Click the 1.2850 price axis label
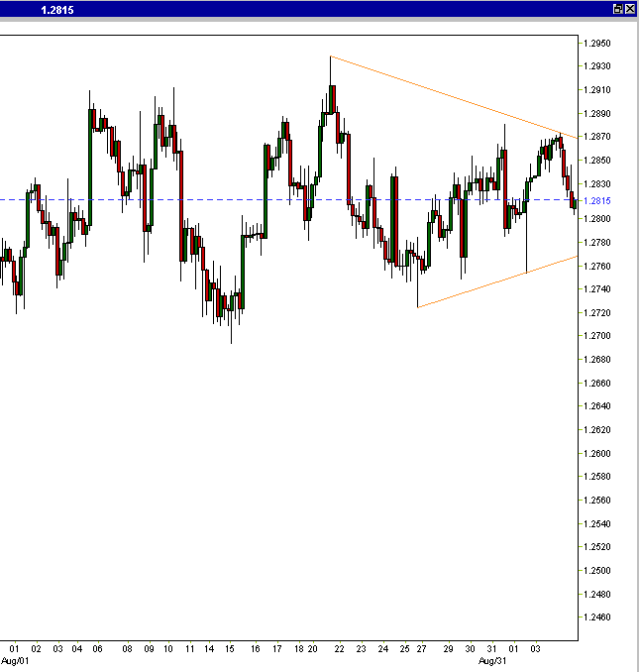The width and height of the screenshot is (639, 672). [597, 161]
